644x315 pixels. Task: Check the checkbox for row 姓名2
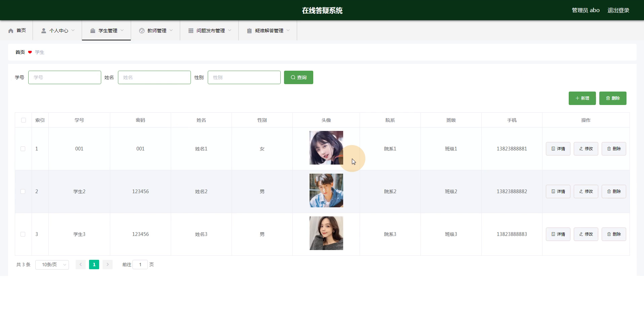[x=23, y=191]
